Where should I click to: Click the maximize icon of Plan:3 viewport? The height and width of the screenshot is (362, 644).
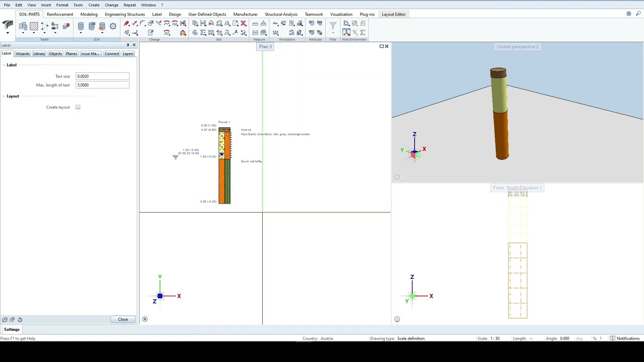[381, 46]
